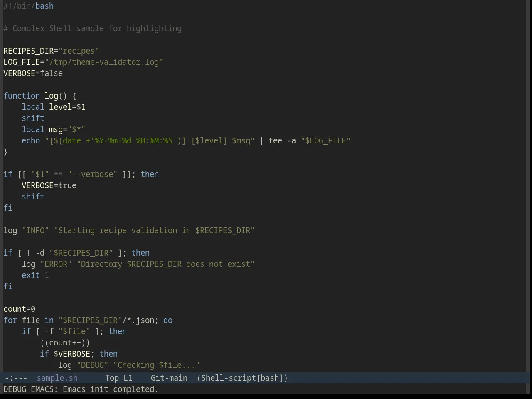Click the "$LOG_FILE" string in echo line
Viewport: 532px width, 399px height.
(x=325, y=140)
